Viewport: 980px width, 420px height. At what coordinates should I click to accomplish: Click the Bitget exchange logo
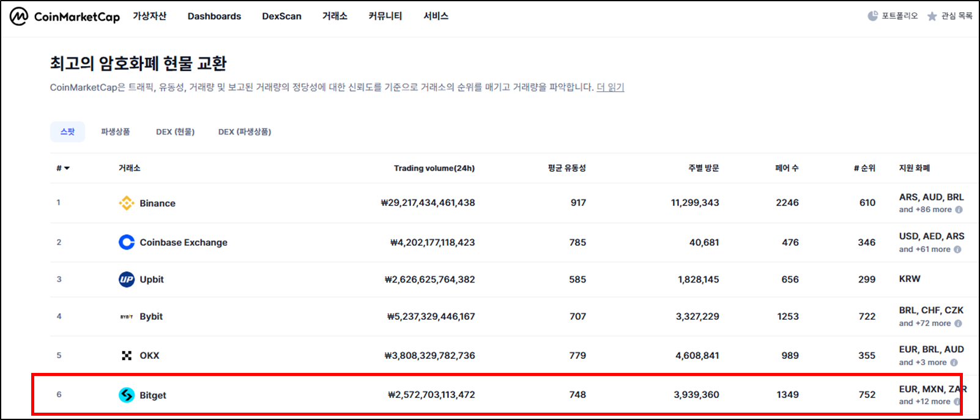pos(127,395)
